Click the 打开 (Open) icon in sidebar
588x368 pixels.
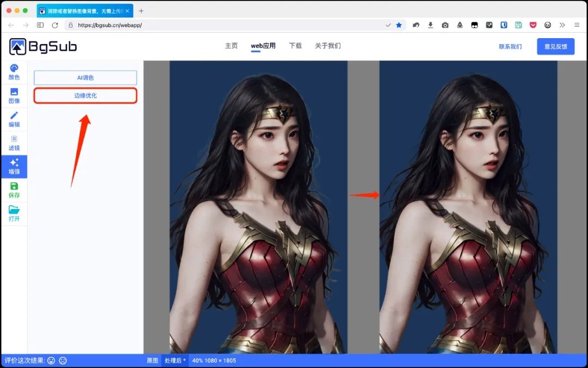14,213
